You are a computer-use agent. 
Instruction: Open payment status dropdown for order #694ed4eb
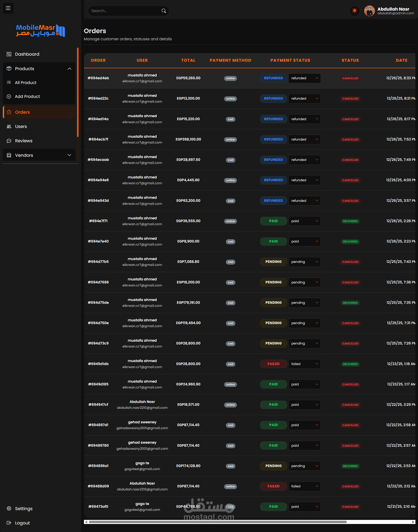pyautogui.click(x=304, y=78)
